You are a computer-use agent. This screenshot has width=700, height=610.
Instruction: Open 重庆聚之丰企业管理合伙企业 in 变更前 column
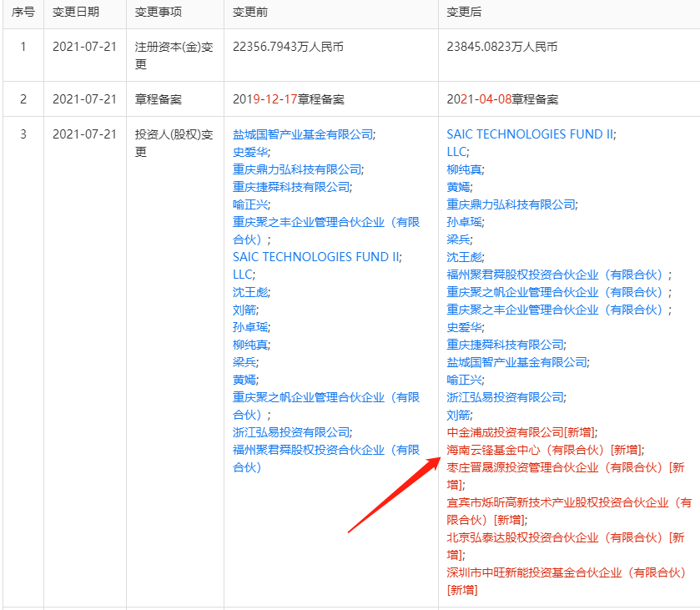[x=326, y=230]
